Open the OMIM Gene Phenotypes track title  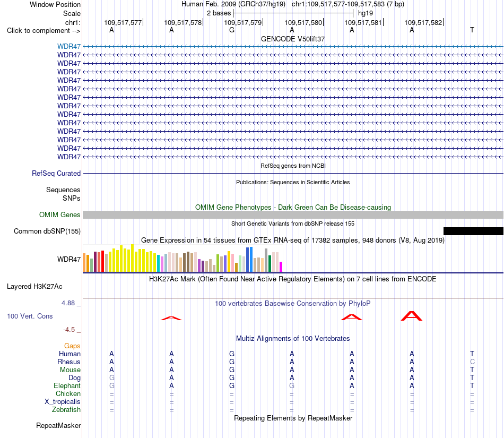[x=293, y=207]
